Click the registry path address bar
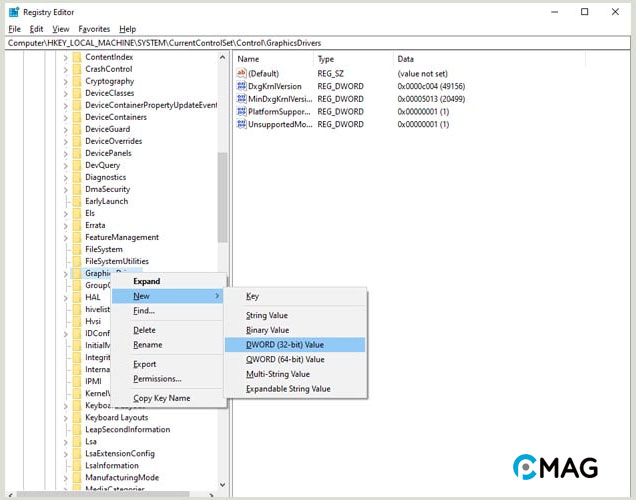Image resolution: width=636 pixels, height=500 pixels. click(318, 43)
